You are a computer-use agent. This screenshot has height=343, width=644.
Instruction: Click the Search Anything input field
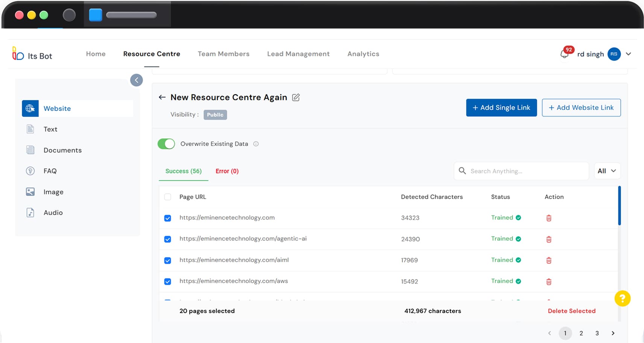(521, 171)
